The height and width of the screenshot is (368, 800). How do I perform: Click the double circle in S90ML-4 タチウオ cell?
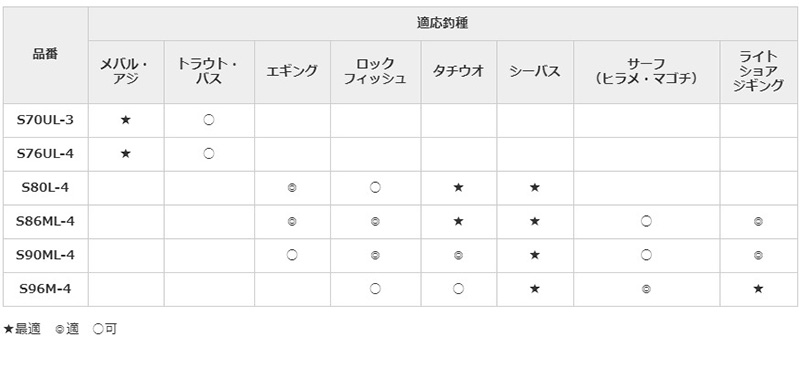458,255
